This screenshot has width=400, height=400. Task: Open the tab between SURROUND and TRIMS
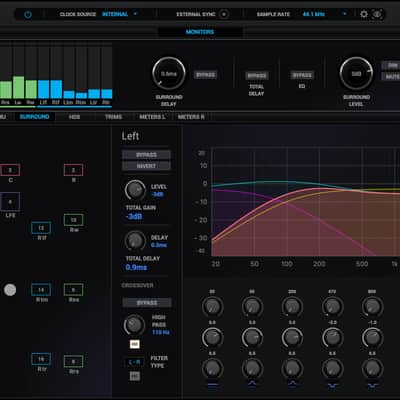click(74, 117)
